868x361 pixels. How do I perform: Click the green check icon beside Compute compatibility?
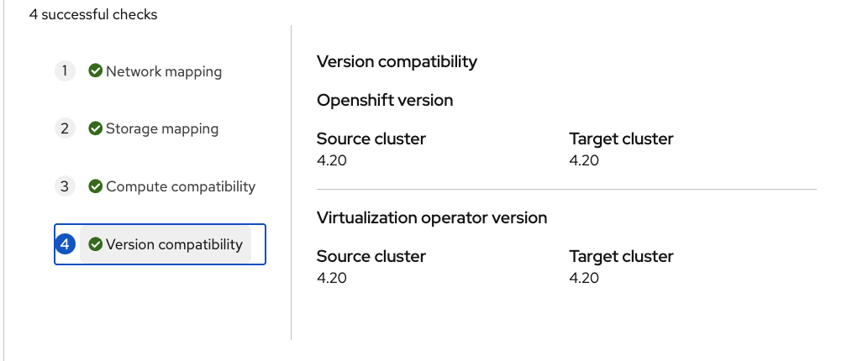pos(96,186)
